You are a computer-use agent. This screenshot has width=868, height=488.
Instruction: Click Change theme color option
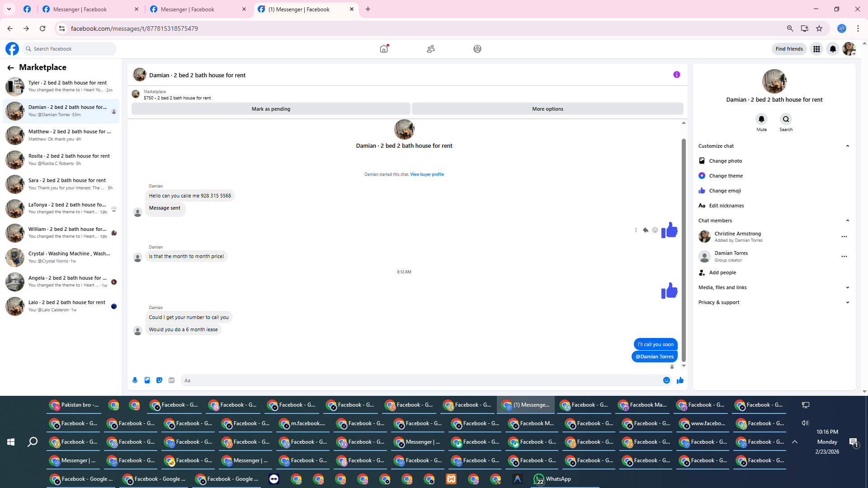click(x=726, y=176)
